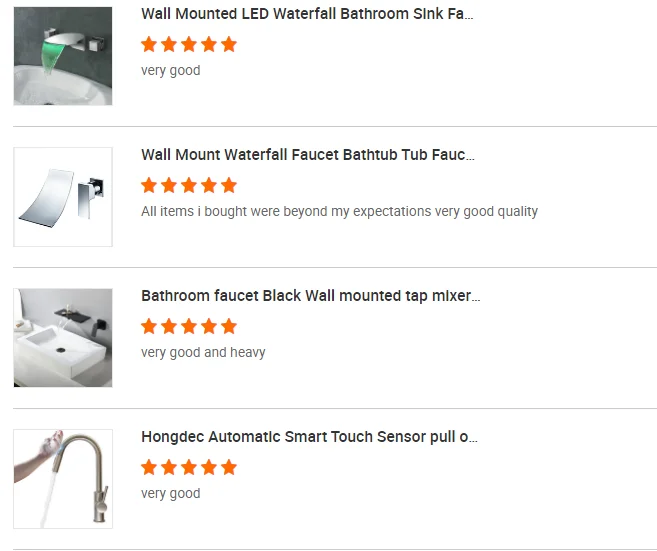Click the first star of Hongdec Touch Sensor rating

coord(149,467)
